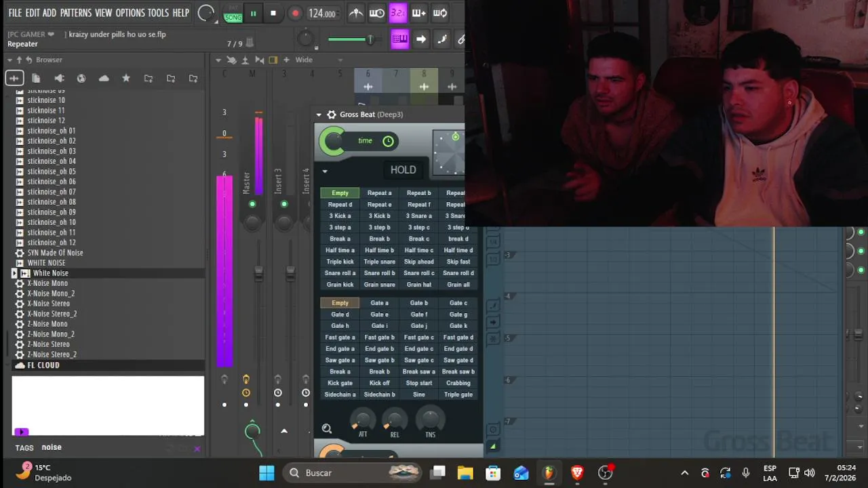Toggle Master track enable green LED
Image resolution: width=868 pixels, height=488 pixels.
[x=252, y=204]
